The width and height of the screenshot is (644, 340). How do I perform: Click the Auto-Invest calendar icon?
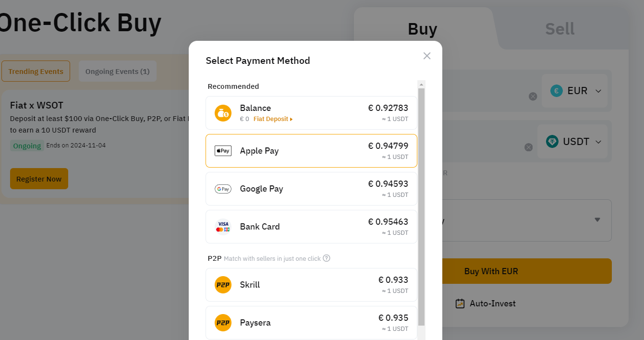click(460, 304)
